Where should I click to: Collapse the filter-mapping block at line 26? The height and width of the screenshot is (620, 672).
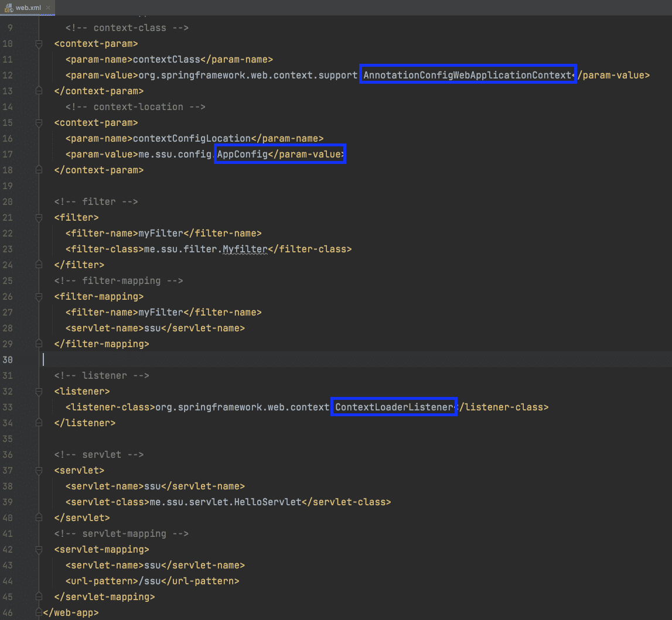39,296
